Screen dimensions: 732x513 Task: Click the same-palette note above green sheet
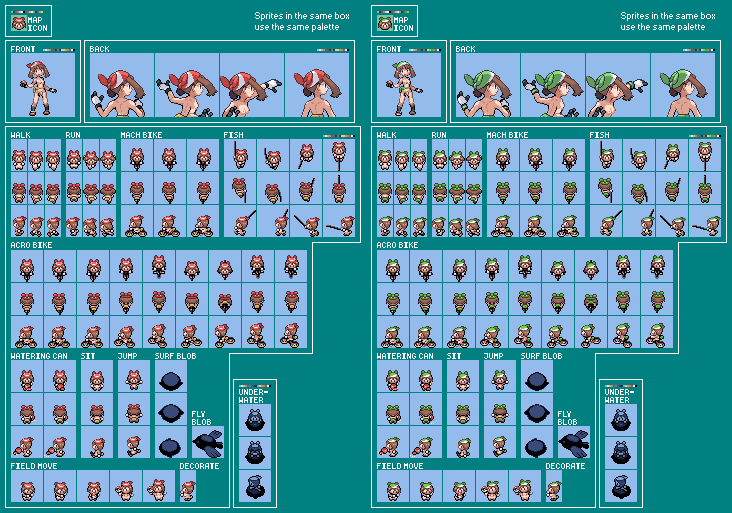(x=668, y=21)
